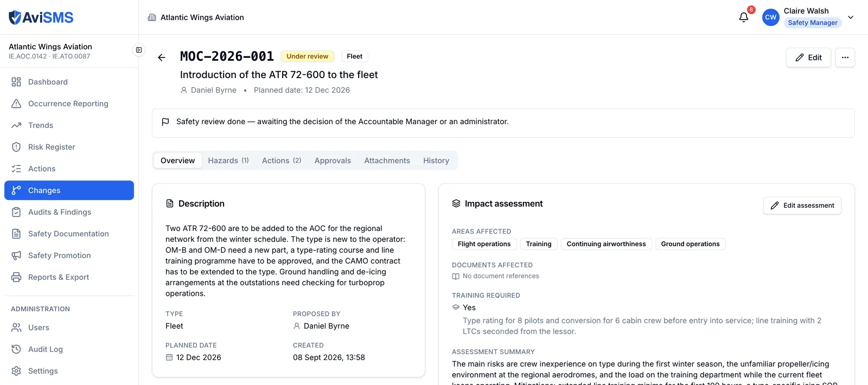Select Changes in sidebar
The height and width of the screenshot is (385, 868).
pos(69,190)
